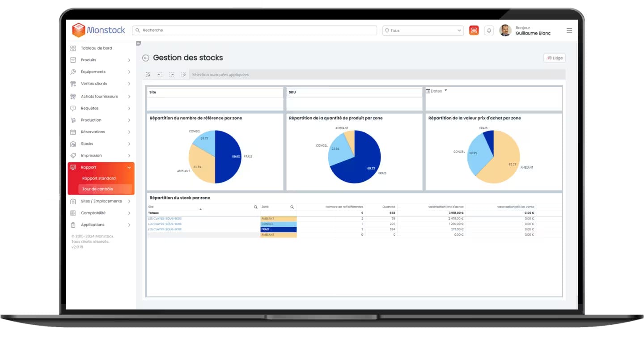644x339 pixels.
Task: Expand the Achats fournisseurs chevron
Action: [x=129, y=97]
